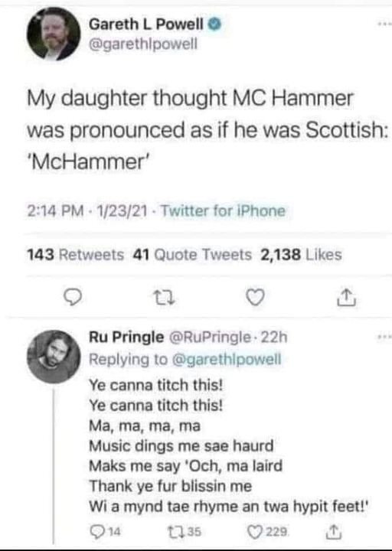Open the Twitter for iPhone link
392x551 pixels.
point(224,211)
